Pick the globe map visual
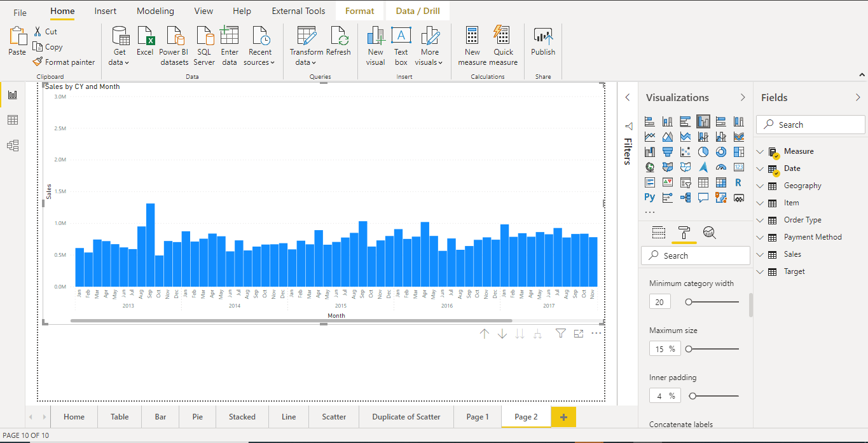The height and width of the screenshot is (443, 868). click(650, 167)
